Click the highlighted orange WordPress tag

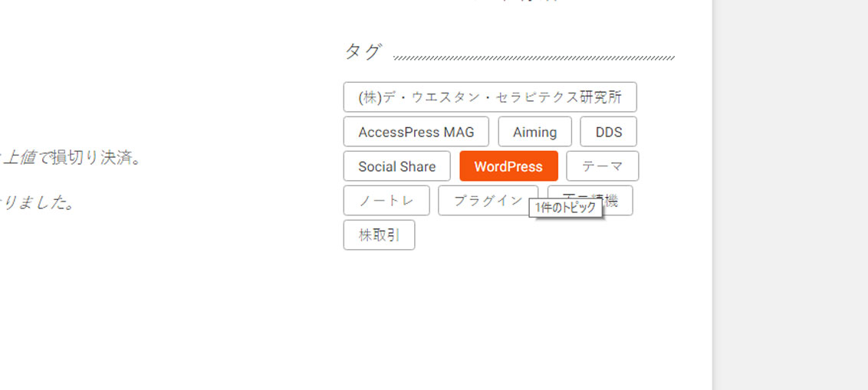(508, 166)
